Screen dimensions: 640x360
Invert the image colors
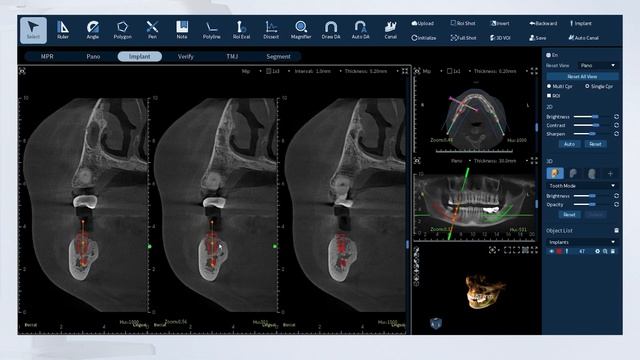click(x=500, y=23)
